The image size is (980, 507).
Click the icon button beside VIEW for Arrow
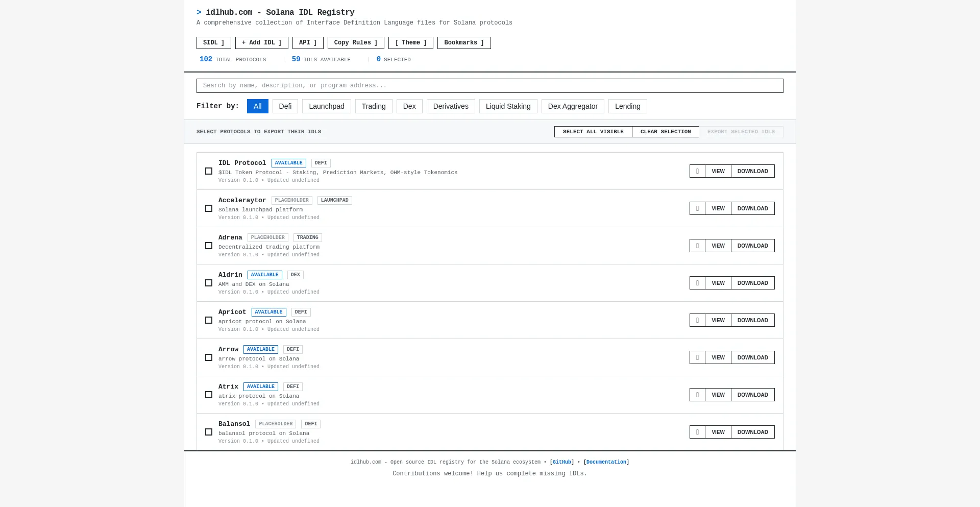tap(697, 357)
